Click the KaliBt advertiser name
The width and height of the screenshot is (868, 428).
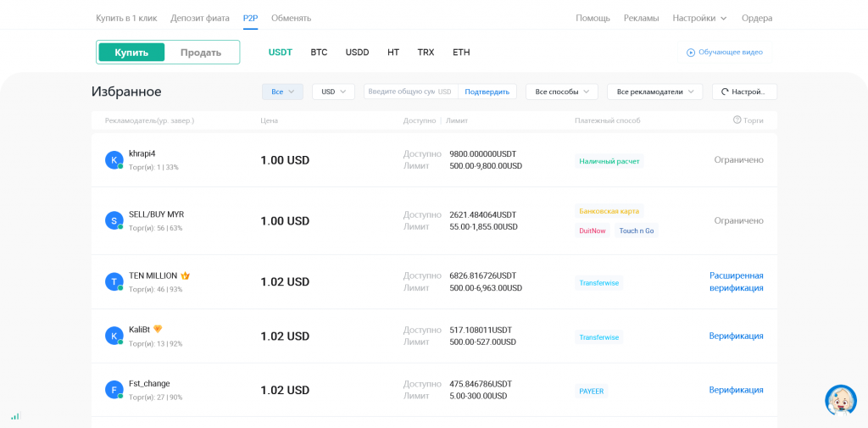140,330
